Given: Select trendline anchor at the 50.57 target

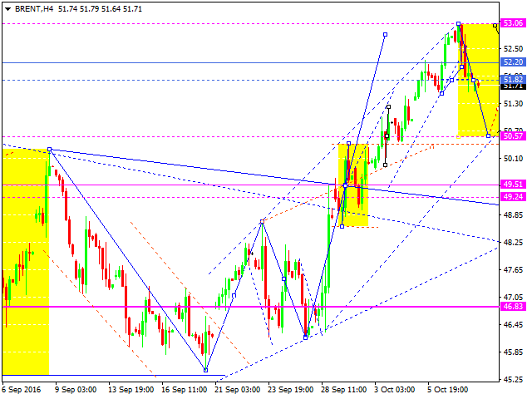Looking at the screenshot, I should [488, 136].
